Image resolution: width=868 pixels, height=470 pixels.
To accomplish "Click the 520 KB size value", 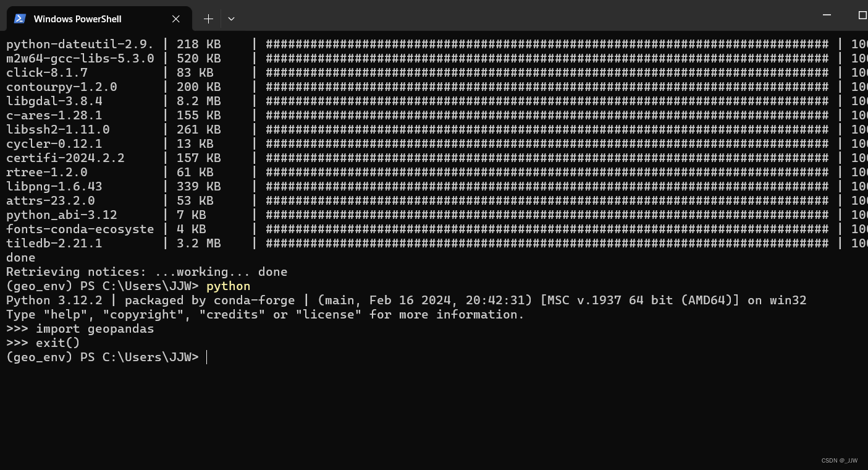I will (199, 58).
